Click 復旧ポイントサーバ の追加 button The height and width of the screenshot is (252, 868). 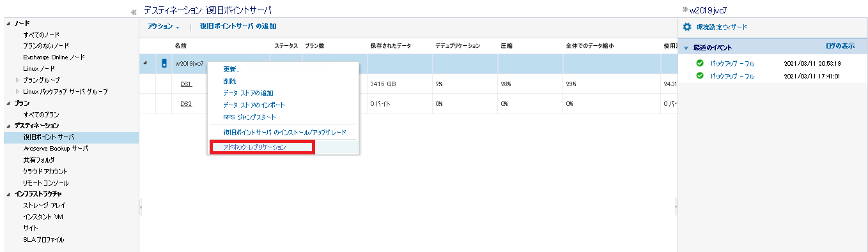click(238, 26)
